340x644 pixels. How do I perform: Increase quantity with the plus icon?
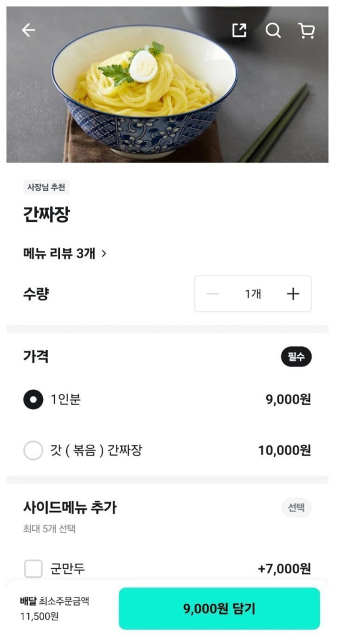tap(293, 294)
